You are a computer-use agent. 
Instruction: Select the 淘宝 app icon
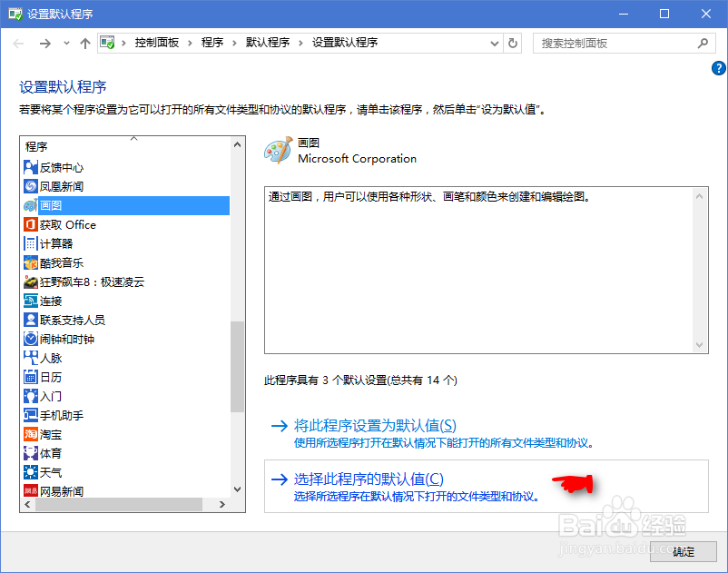tap(30, 434)
